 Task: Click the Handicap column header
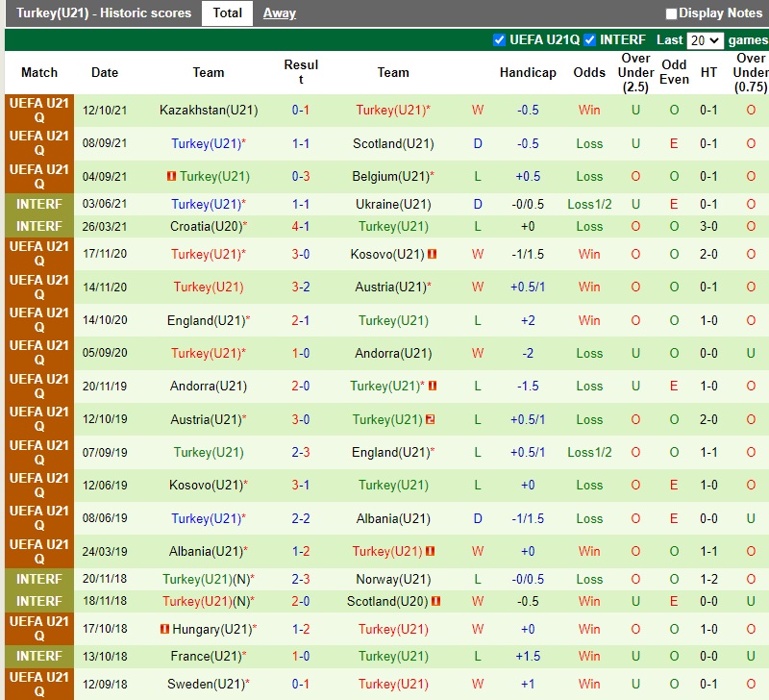click(528, 73)
